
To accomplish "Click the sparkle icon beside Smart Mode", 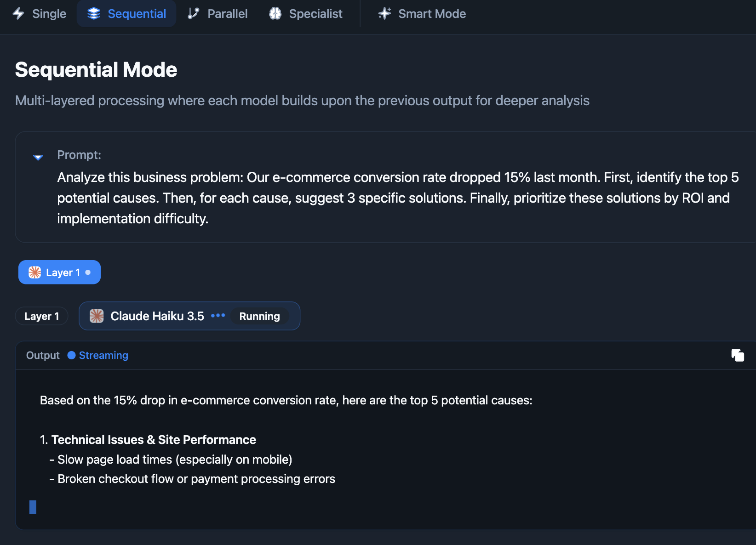I will pos(384,14).
